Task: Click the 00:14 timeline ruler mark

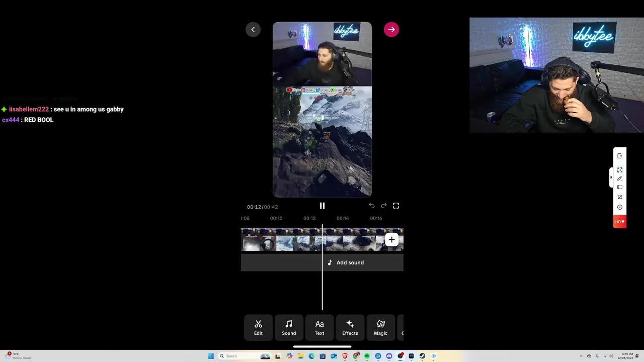Action: tap(343, 218)
